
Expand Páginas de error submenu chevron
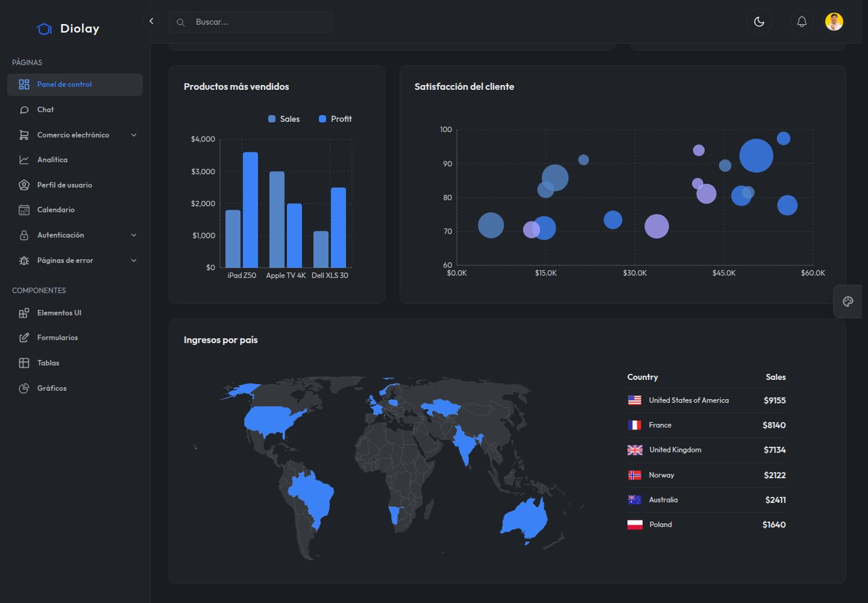point(134,260)
